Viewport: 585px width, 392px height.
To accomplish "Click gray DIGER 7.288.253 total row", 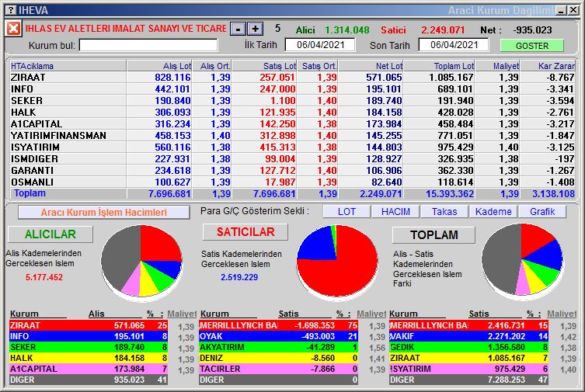I will (x=468, y=380).
